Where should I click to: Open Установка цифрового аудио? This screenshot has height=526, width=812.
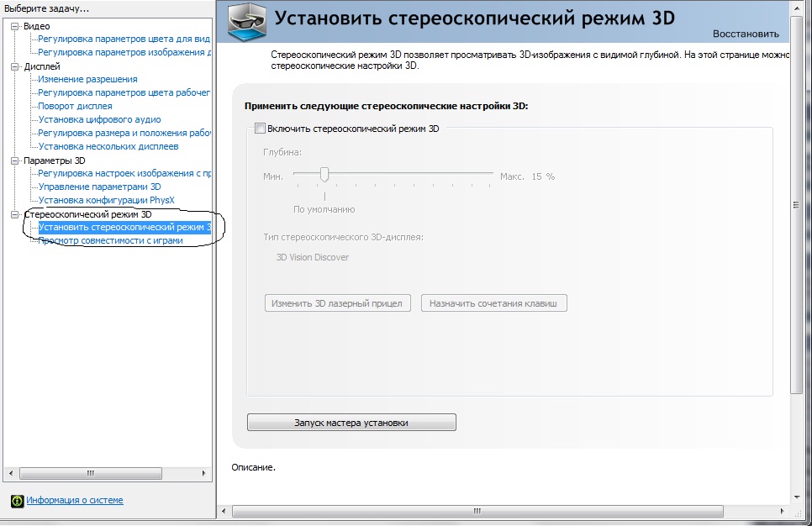(99, 119)
